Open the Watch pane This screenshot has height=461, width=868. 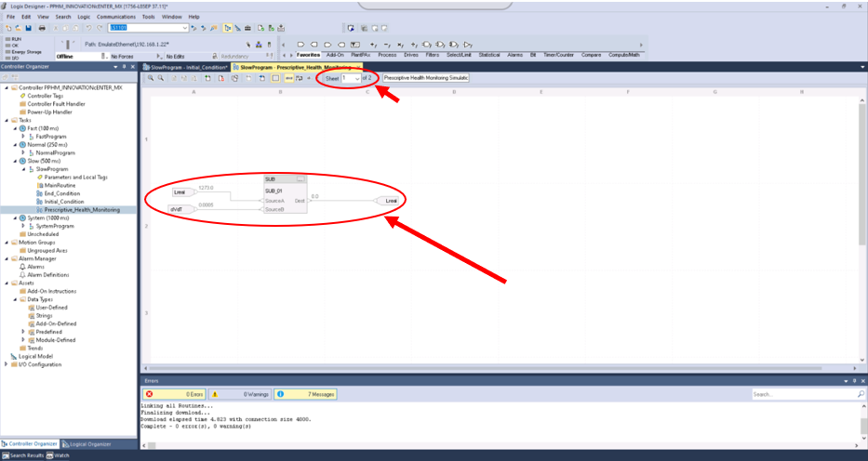[58, 455]
